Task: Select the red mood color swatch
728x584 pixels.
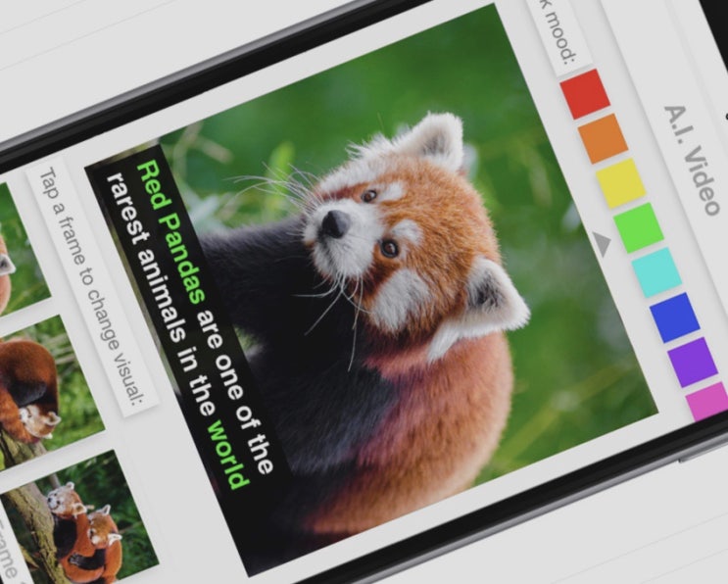Action: (x=585, y=94)
